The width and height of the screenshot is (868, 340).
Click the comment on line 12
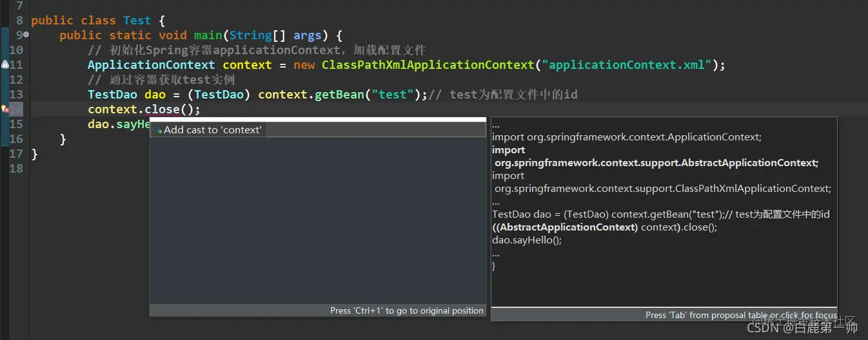161,80
